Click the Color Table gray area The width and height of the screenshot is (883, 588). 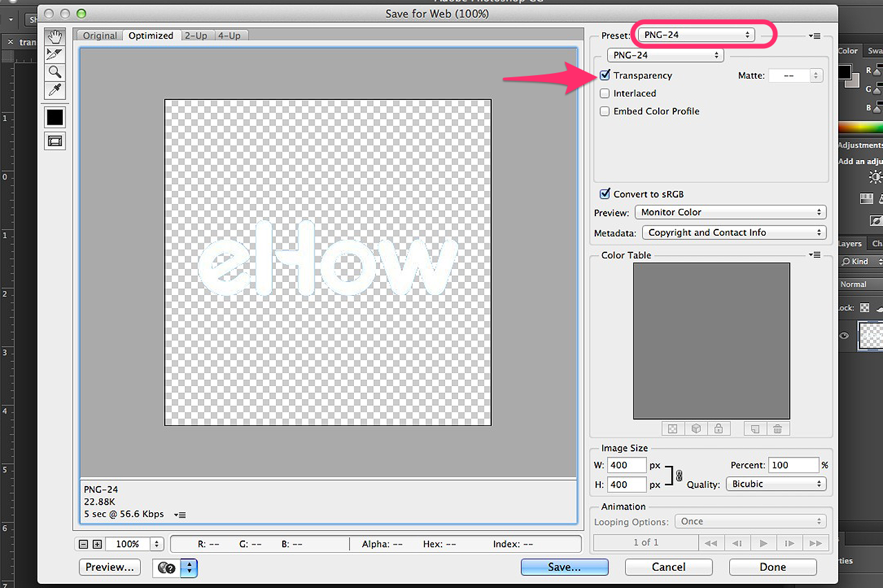point(712,341)
